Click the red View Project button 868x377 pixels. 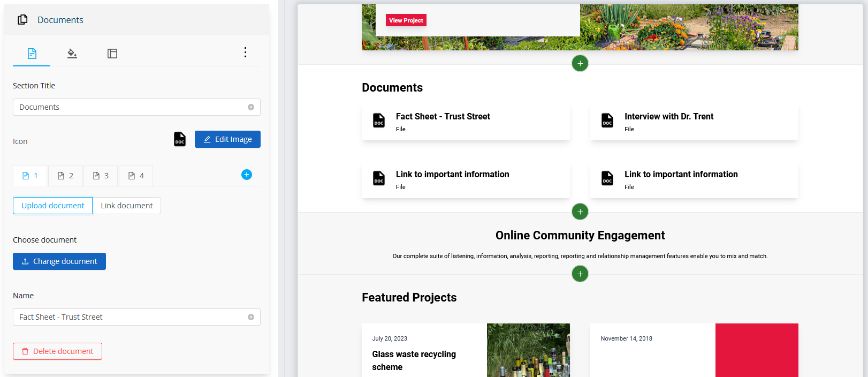click(x=406, y=20)
